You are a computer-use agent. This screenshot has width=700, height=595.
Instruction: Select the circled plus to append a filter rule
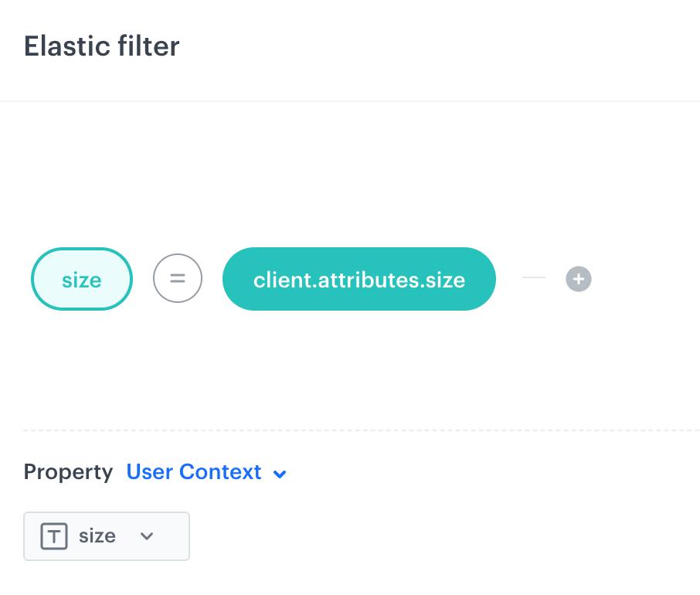pos(578,279)
